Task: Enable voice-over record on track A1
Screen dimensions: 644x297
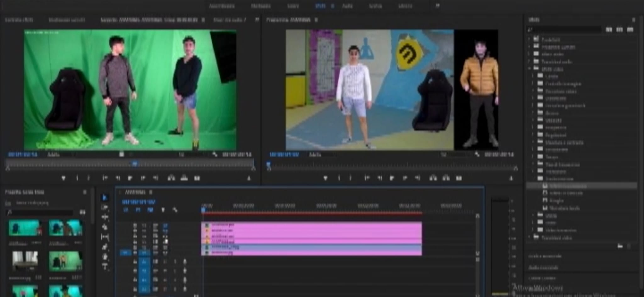Action: coord(185,261)
